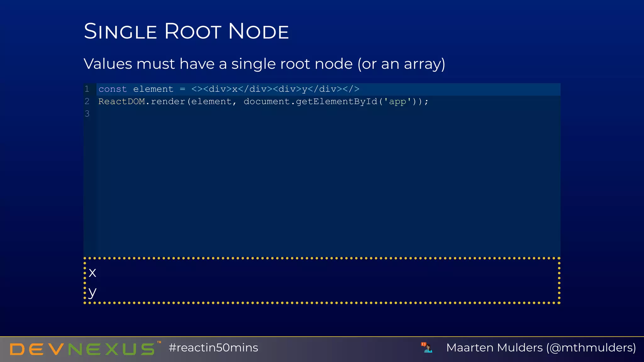The height and width of the screenshot is (362, 644).
Task: Click the 'Maarten Mulders (@mthmulders)' name
Action: pos(541,348)
